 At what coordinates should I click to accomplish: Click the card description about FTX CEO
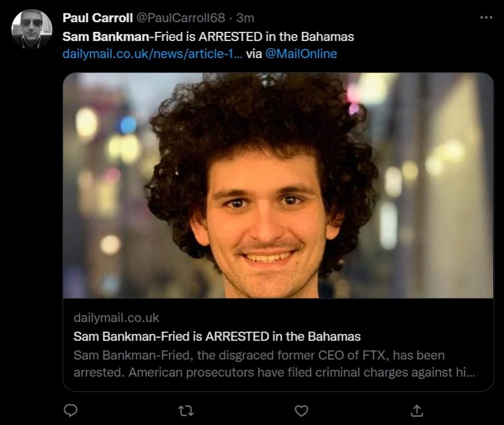point(274,363)
